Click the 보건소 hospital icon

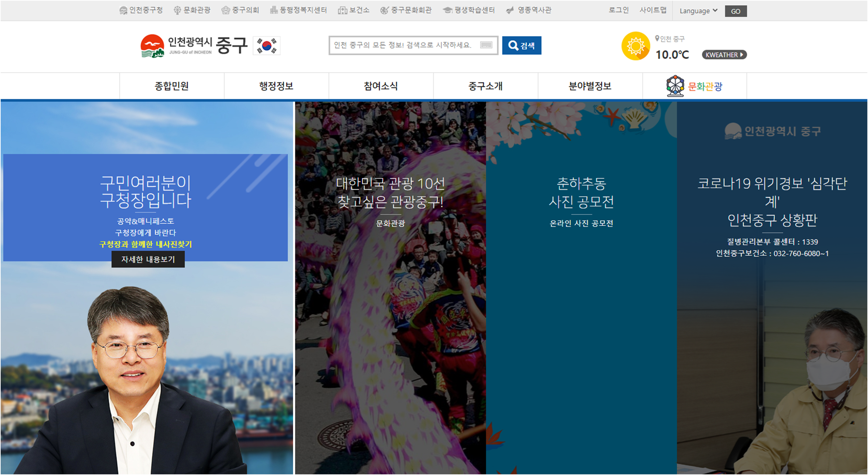click(342, 10)
